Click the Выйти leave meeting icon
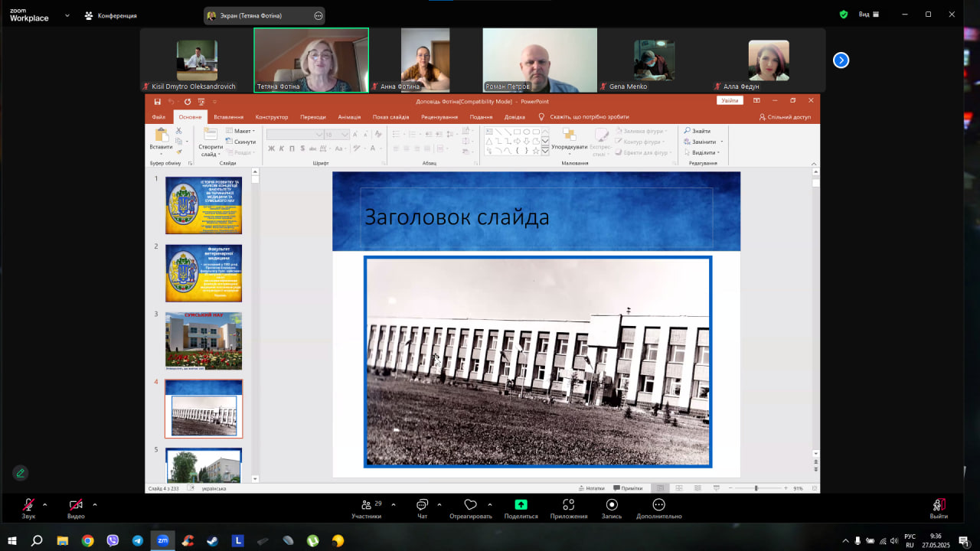This screenshot has width=980, height=551. (x=939, y=504)
